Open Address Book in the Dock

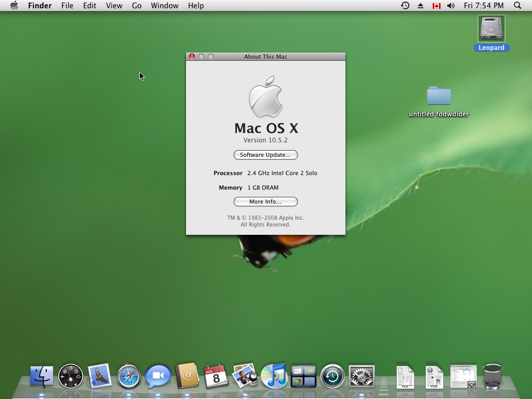(x=187, y=376)
